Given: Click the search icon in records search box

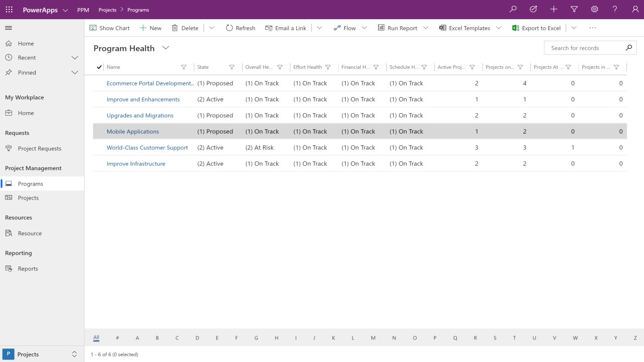Looking at the screenshot, I should click(x=629, y=48).
